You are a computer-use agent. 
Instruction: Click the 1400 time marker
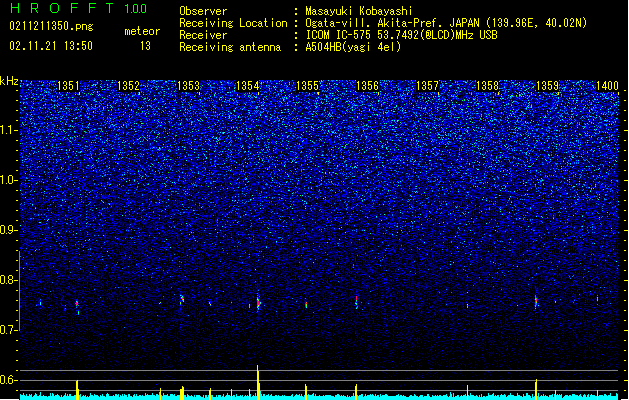click(607, 86)
